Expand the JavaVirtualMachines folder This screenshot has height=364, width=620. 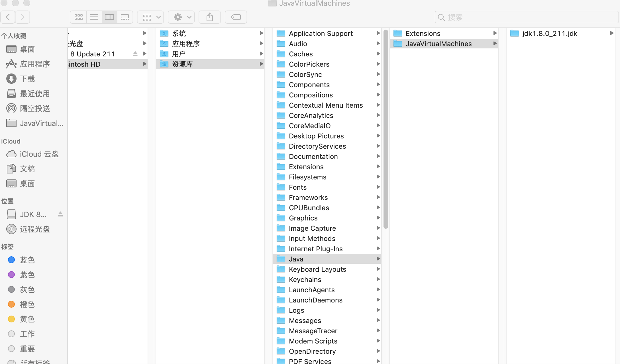click(495, 43)
